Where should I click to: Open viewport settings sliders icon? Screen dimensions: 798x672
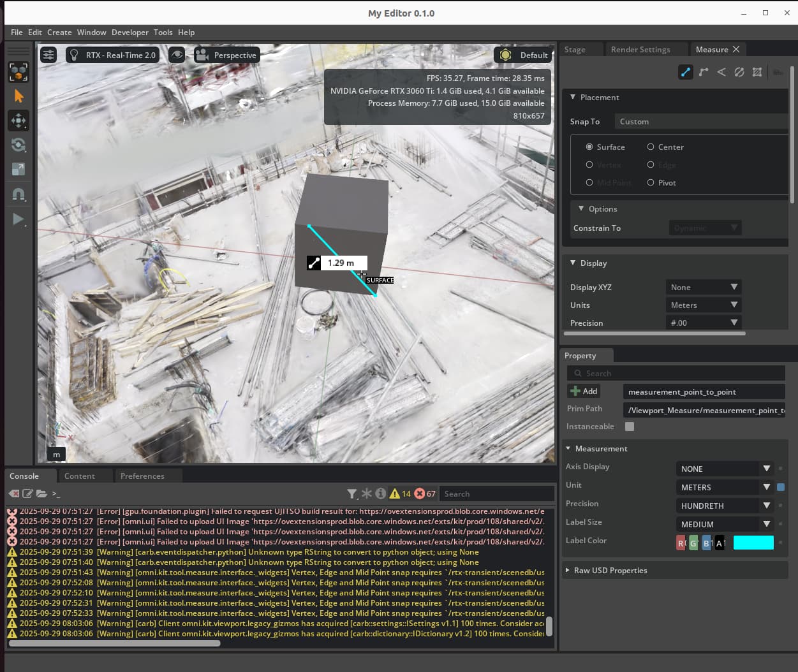click(x=48, y=55)
